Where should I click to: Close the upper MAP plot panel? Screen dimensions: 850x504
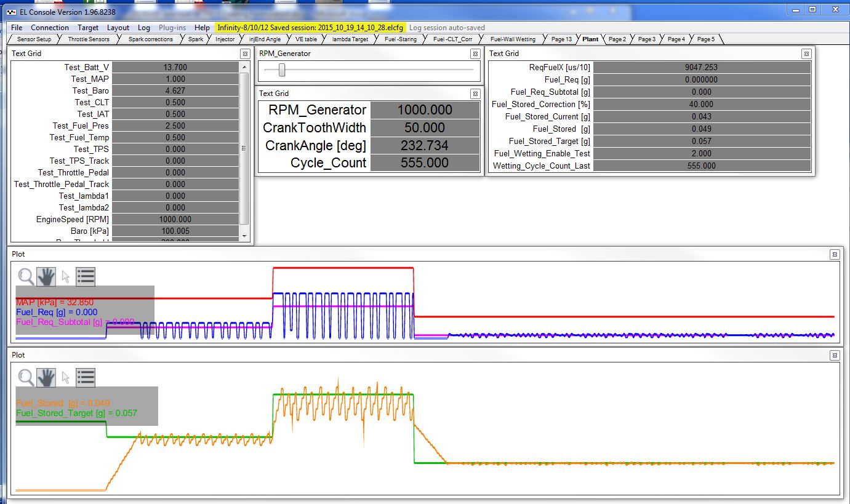(x=834, y=254)
